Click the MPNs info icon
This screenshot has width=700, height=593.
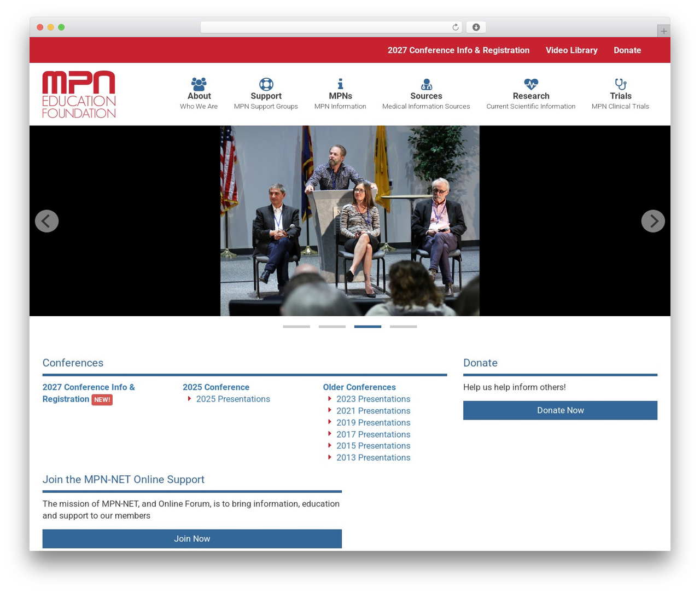pyautogui.click(x=340, y=84)
